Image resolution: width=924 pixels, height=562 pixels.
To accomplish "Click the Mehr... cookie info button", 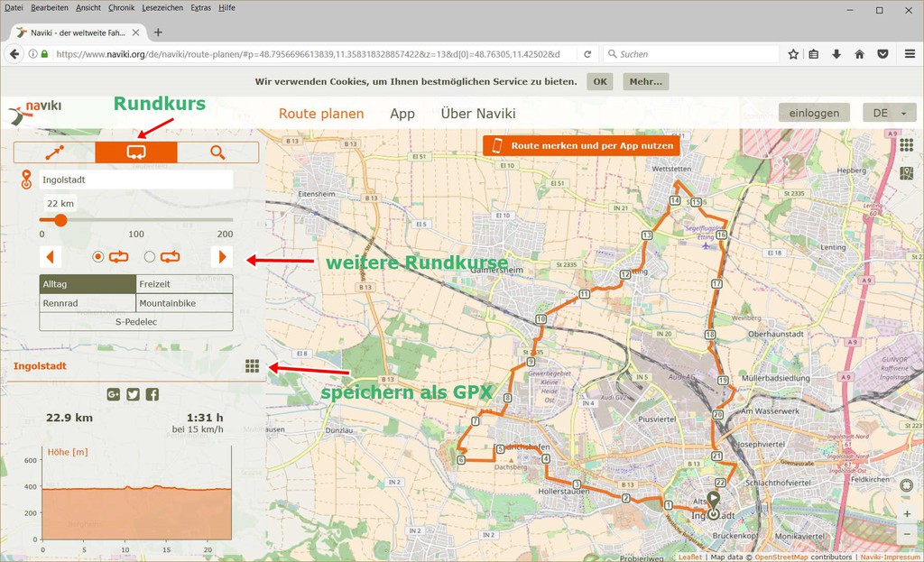I will pos(646,81).
